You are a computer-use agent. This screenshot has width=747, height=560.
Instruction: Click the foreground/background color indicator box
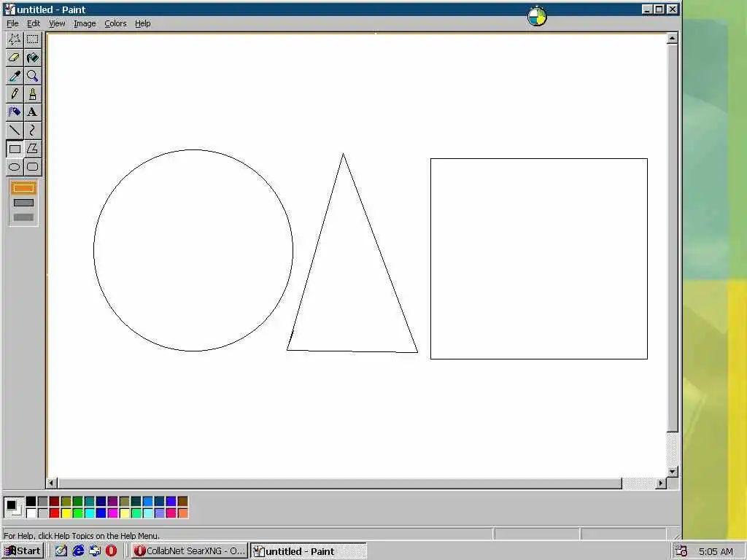tap(13, 507)
